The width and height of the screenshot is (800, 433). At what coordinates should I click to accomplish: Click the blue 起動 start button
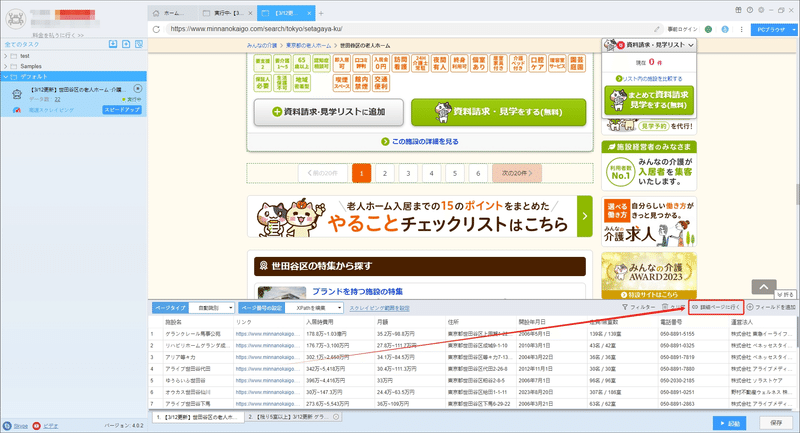pyautogui.click(x=730, y=423)
